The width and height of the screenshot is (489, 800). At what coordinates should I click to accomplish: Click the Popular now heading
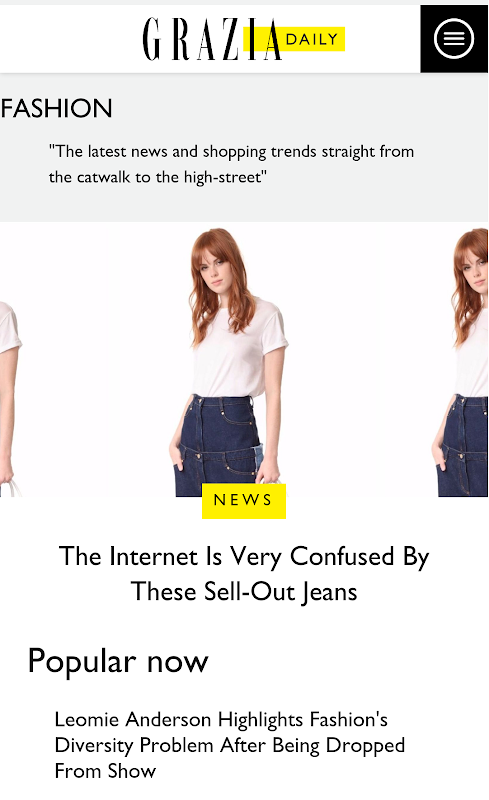coord(118,662)
